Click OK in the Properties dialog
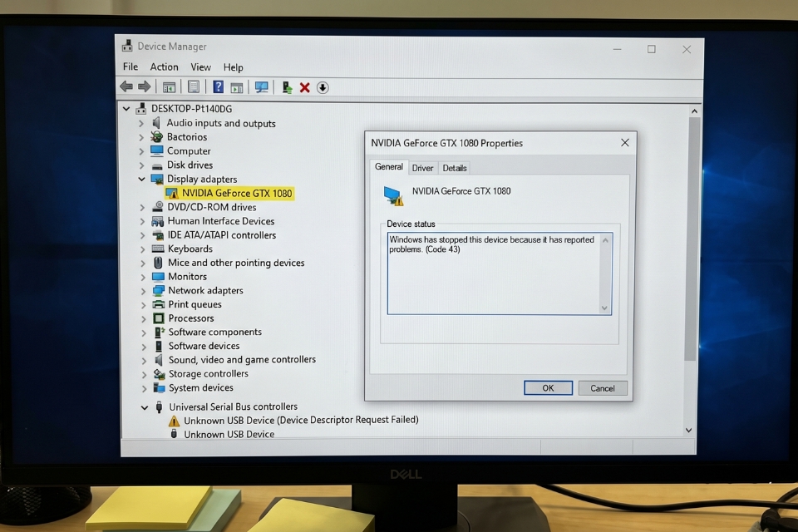The width and height of the screenshot is (798, 532). pyautogui.click(x=548, y=387)
